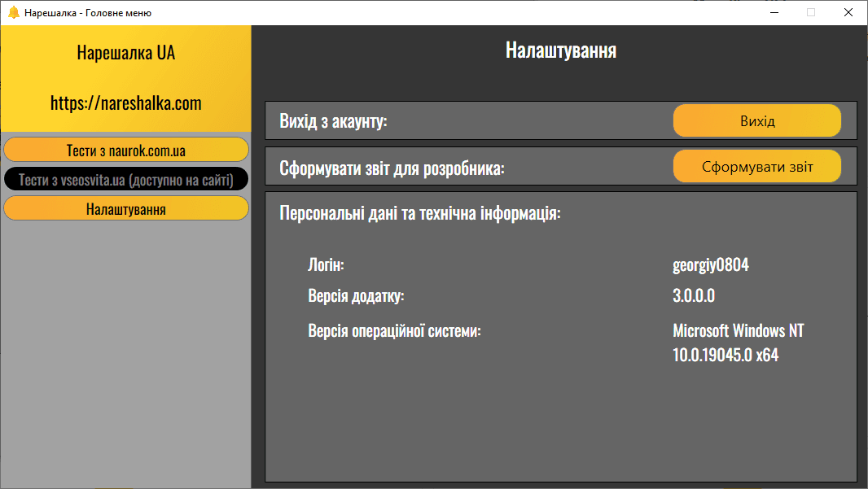Minimize the Нарешалка window
The image size is (868, 489).
pos(773,12)
